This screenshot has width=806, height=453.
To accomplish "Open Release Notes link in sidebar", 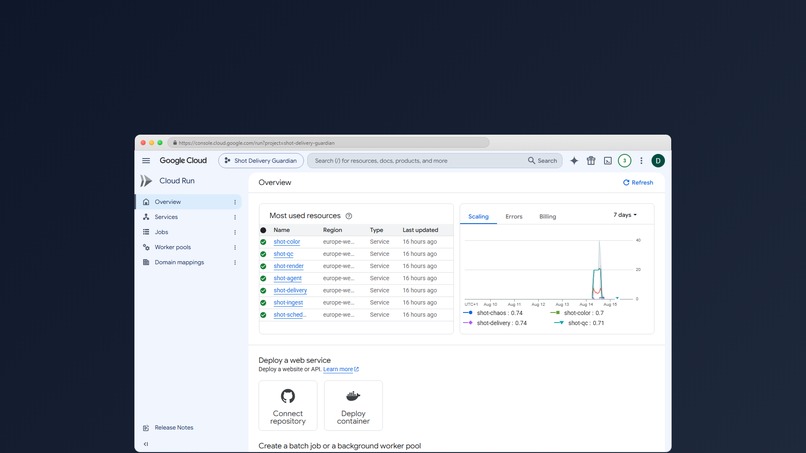I will tap(174, 428).
